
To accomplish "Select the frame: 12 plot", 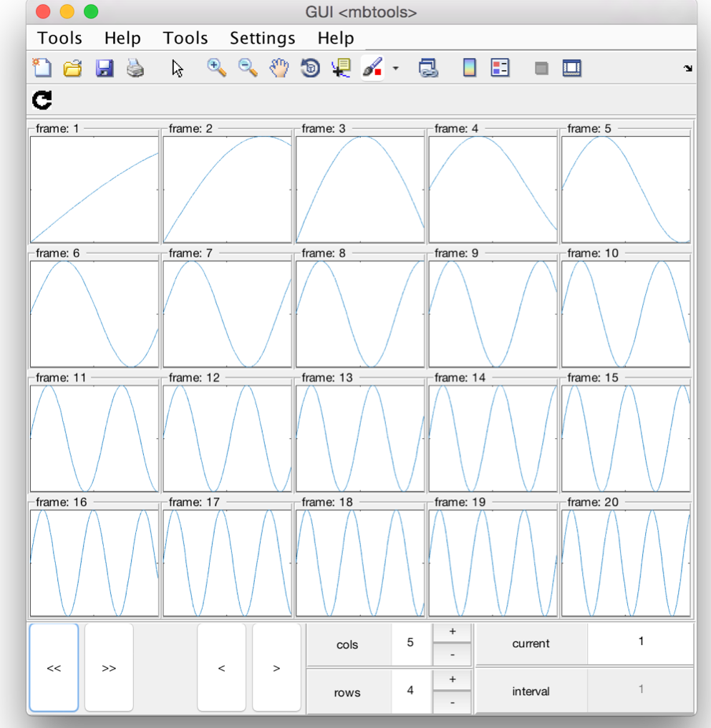I will pyautogui.click(x=227, y=438).
